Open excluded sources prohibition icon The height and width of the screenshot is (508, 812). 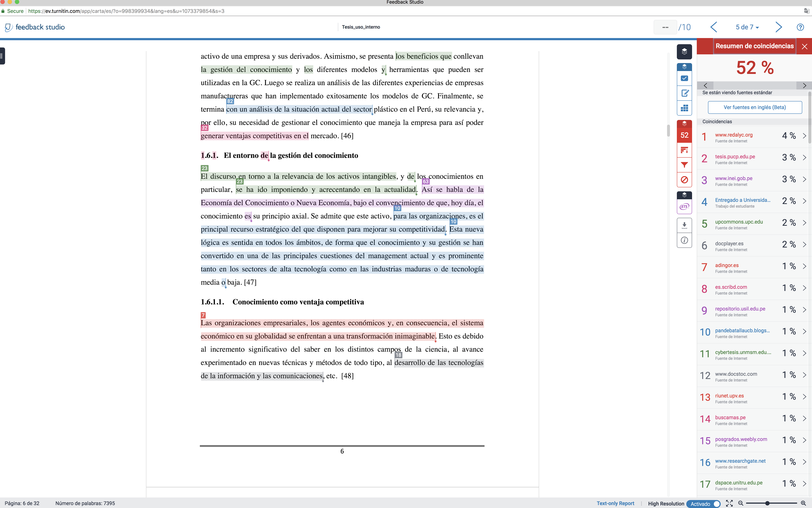point(684,180)
